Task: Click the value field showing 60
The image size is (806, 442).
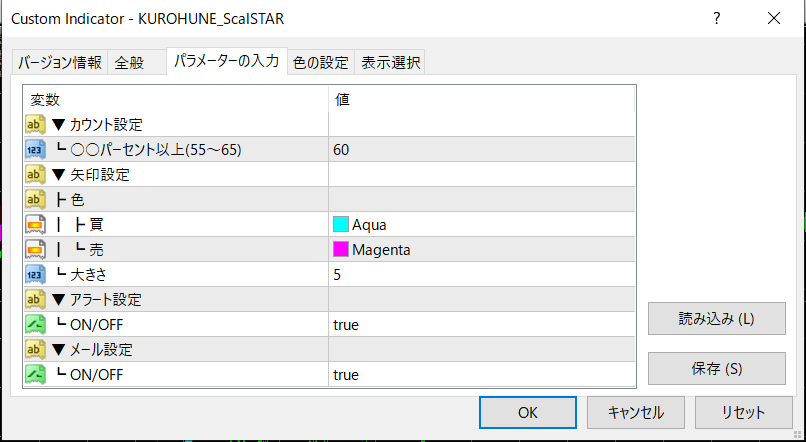Action: tap(480, 150)
